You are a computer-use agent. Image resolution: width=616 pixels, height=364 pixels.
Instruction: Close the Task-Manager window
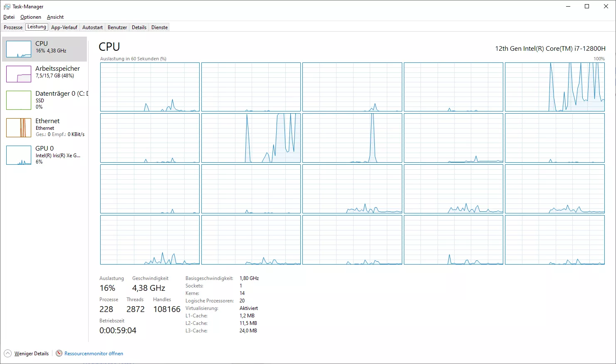(606, 6)
